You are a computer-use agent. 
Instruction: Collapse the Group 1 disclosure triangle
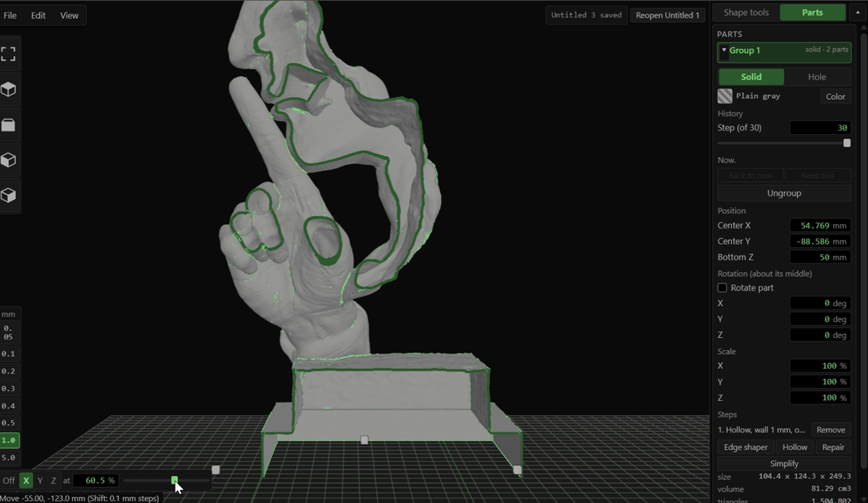pyautogui.click(x=724, y=50)
